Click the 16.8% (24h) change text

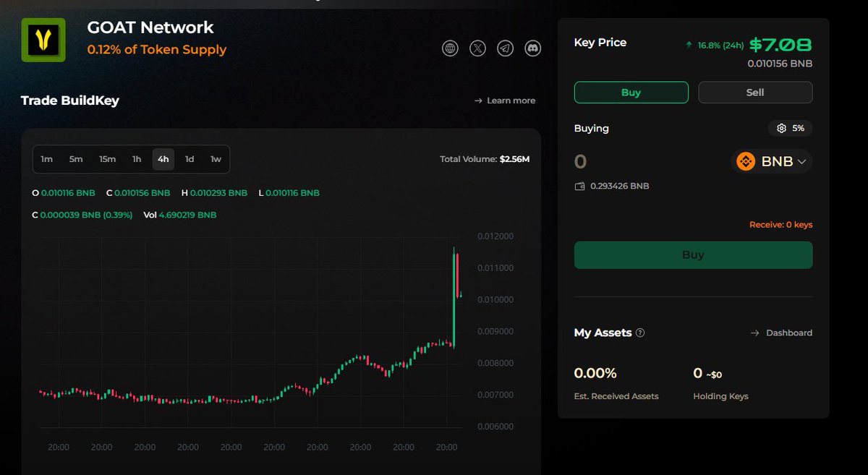click(x=720, y=46)
